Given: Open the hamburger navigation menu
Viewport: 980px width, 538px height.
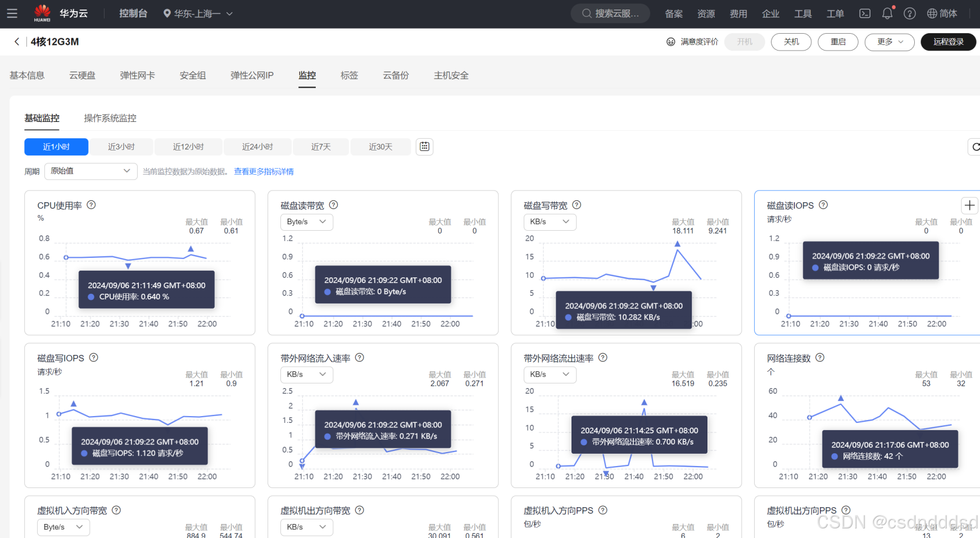Looking at the screenshot, I should [x=12, y=13].
